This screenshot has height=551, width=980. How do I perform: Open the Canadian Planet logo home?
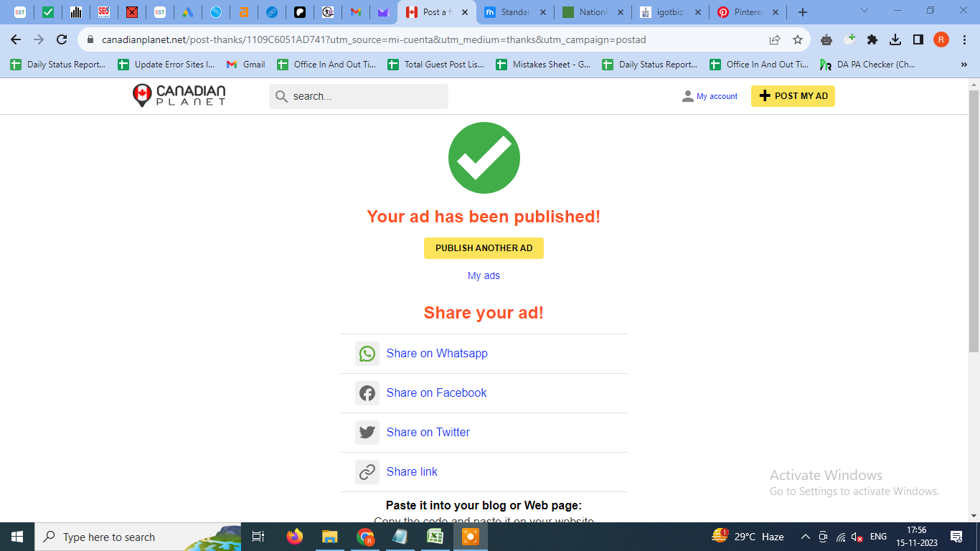[179, 95]
